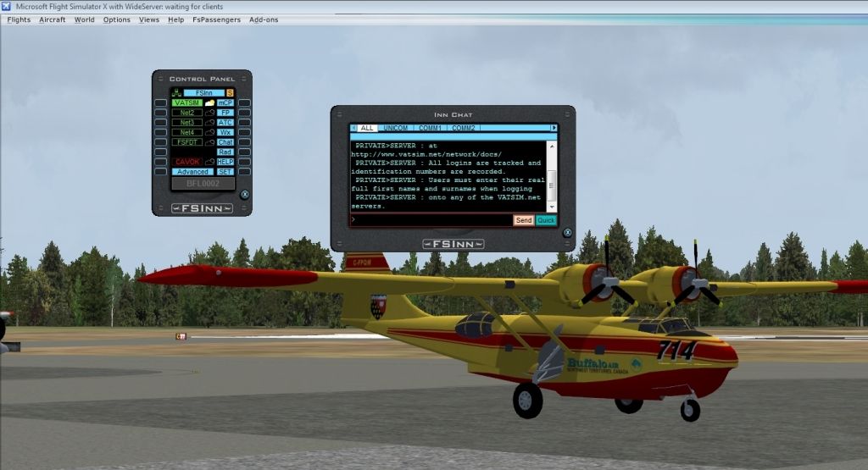
Task: Open the Add-ons menu
Action: pos(264,19)
